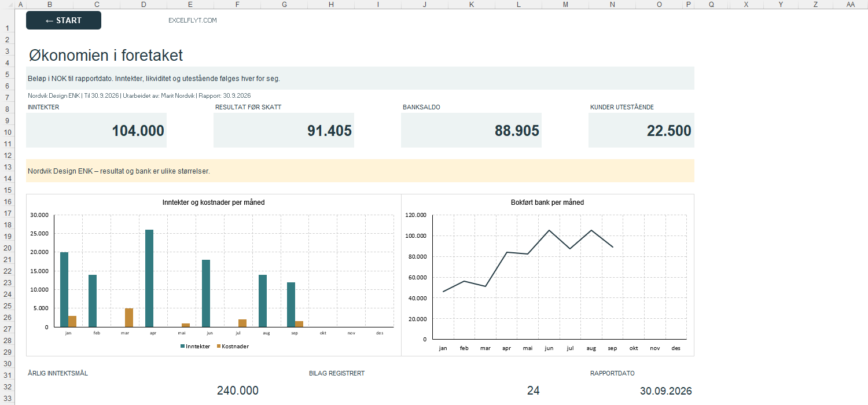Select the teal Inntekter legend swatch
The image size is (868, 405).
pos(183,346)
